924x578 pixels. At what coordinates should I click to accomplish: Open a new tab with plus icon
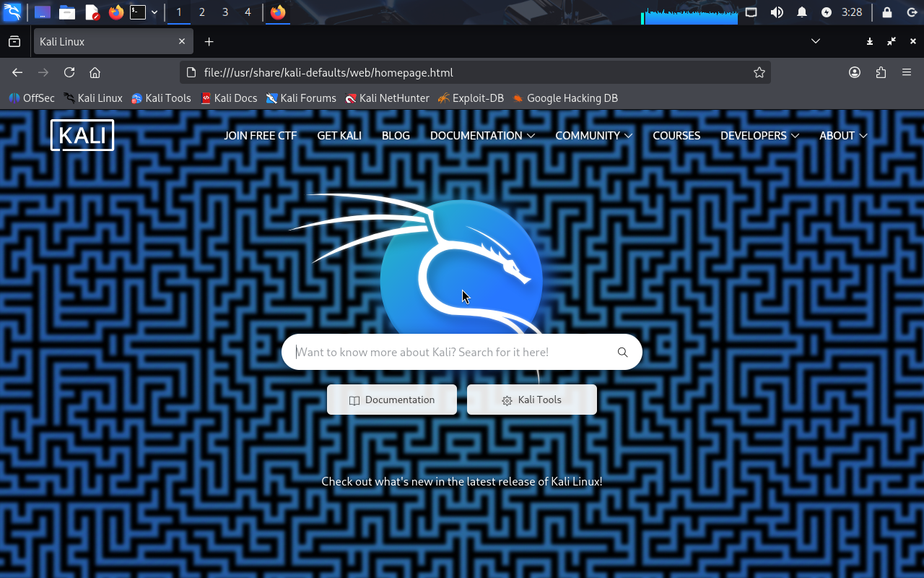coord(209,42)
